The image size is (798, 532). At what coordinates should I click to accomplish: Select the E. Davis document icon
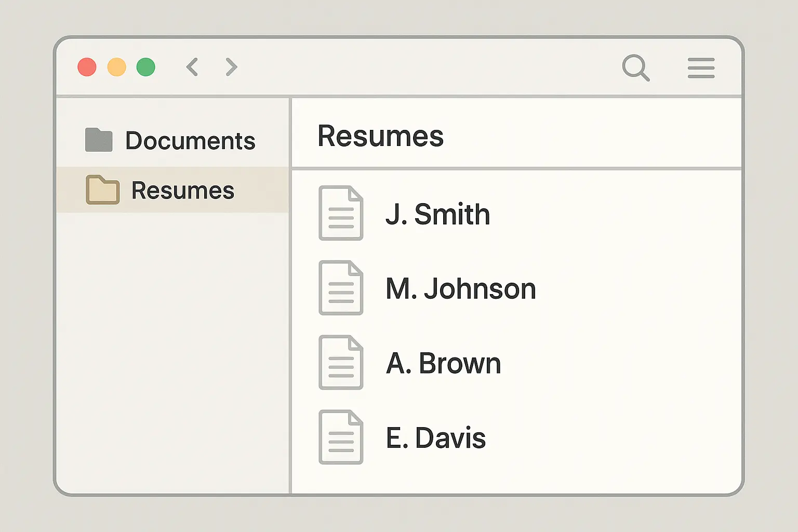click(341, 437)
